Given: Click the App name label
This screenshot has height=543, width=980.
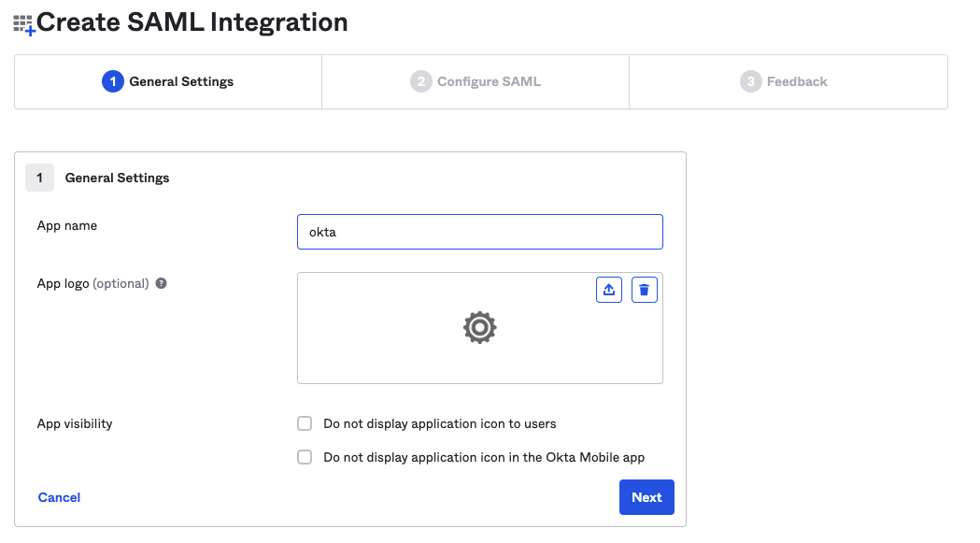Looking at the screenshot, I should tap(67, 226).
